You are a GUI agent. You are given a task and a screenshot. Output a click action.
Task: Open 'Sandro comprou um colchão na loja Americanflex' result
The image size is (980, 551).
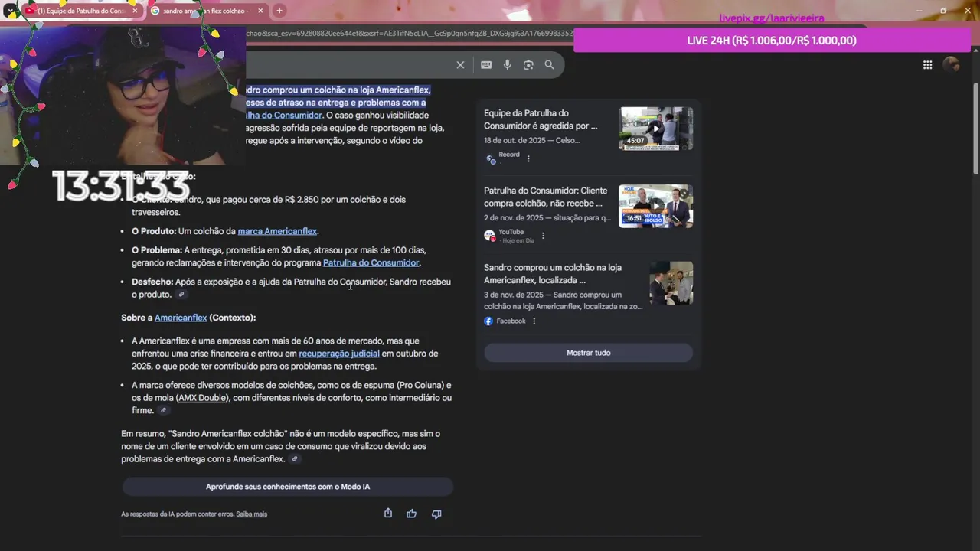click(x=553, y=274)
